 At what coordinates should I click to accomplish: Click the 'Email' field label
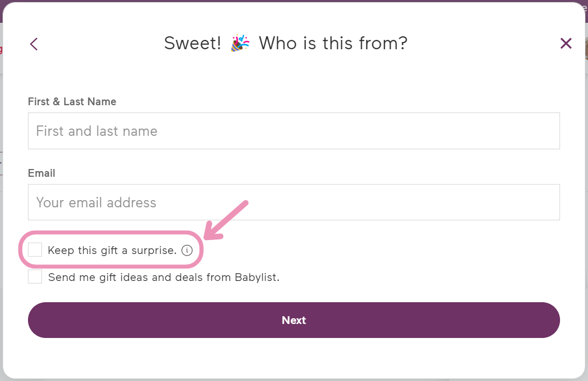(41, 173)
